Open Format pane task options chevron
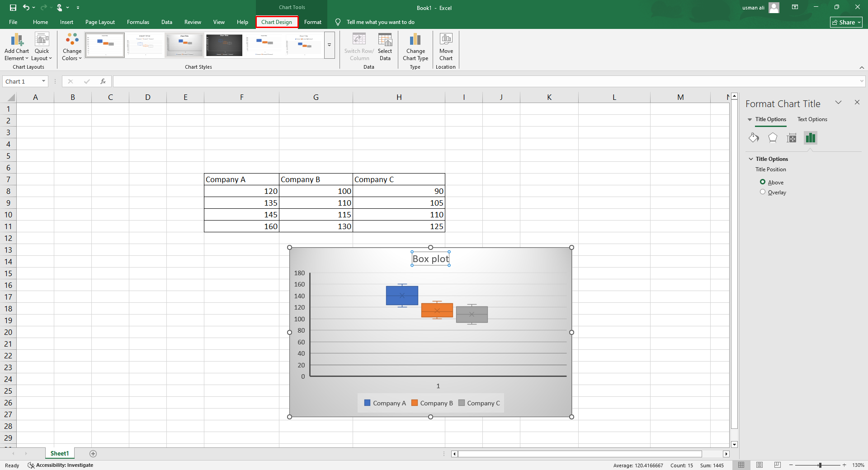Screen dimensions: 868x470 838,103
